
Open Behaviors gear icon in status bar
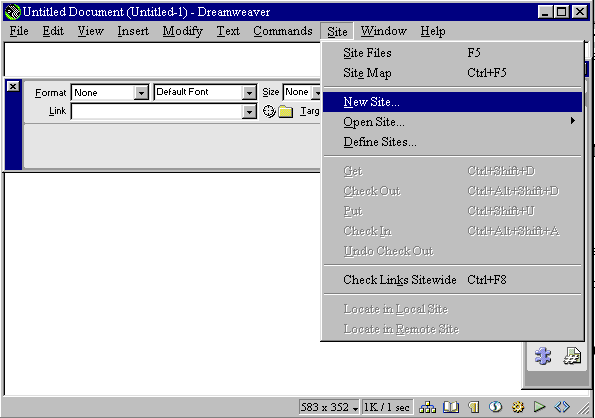click(518, 407)
